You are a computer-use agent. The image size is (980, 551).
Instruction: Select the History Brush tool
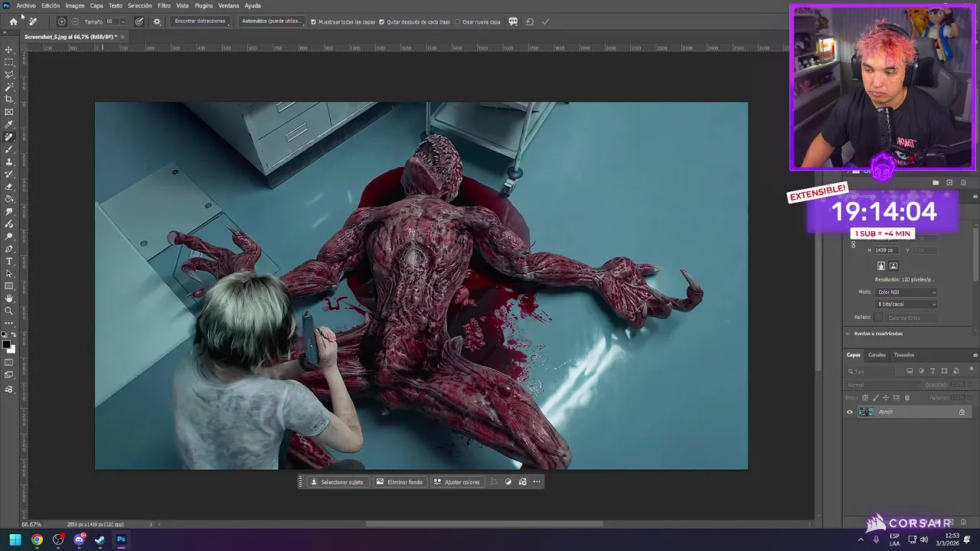coord(9,174)
